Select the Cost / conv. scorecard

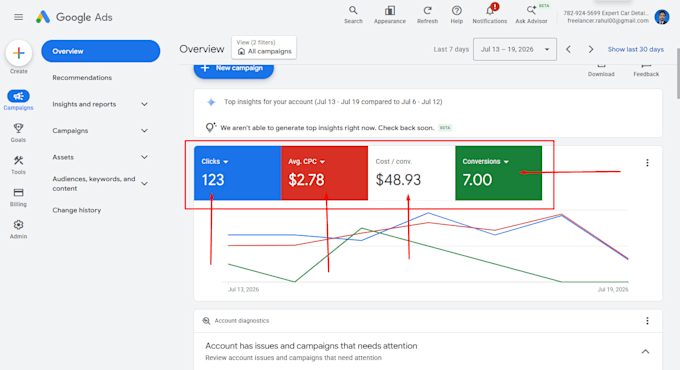tap(412, 173)
